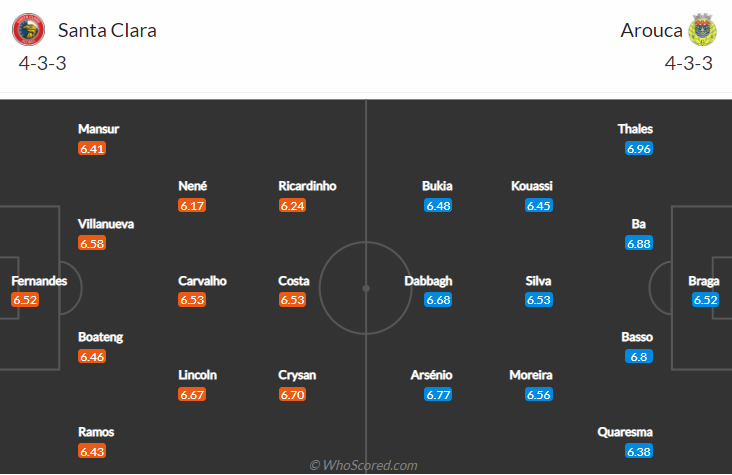Select player Villanueva in the lineup

tap(106, 224)
